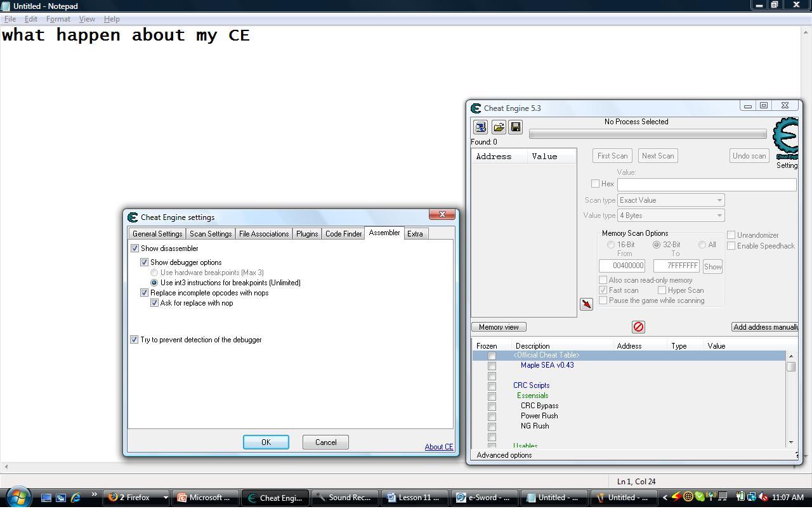812x509 pixels.
Task: Click the From address field 00400000
Action: (622, 266)
